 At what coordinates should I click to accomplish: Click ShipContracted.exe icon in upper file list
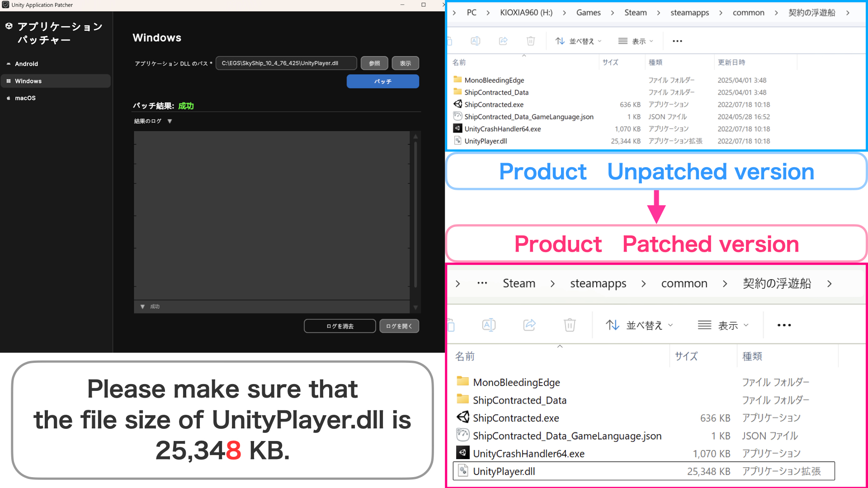(458, 104)
